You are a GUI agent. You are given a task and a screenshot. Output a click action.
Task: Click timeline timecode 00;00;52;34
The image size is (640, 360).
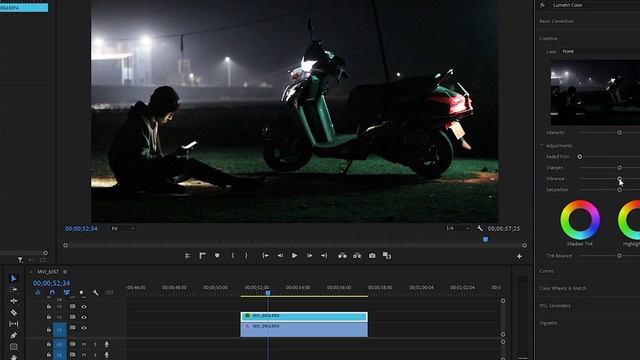51,283
